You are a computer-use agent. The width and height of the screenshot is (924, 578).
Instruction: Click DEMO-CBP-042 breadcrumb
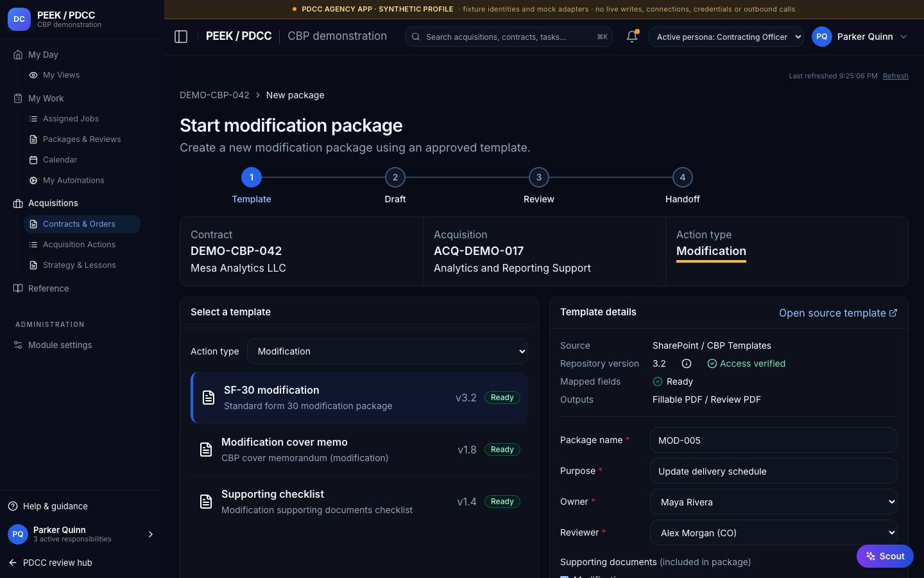(214, 95)
